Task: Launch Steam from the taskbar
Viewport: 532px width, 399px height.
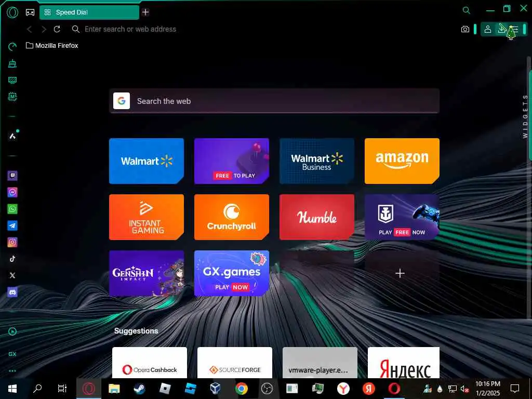Action: click(139, 389)
